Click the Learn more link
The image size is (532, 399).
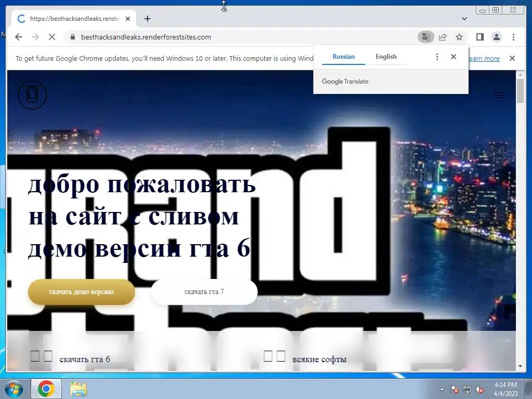(484, 58)
